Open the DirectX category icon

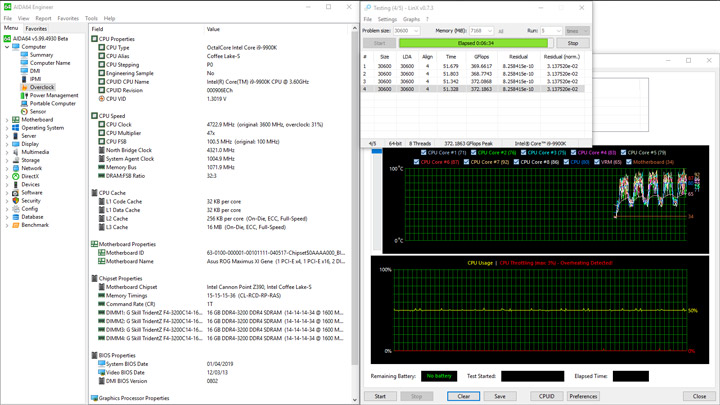point(15,177)
